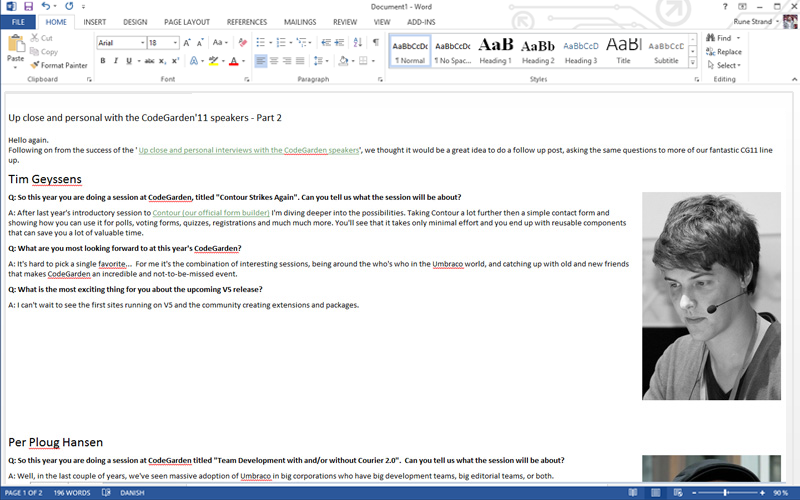The image size is (800, 500).
Task: Click the yellow text highlight color button
Action: [x=214, y=61]
